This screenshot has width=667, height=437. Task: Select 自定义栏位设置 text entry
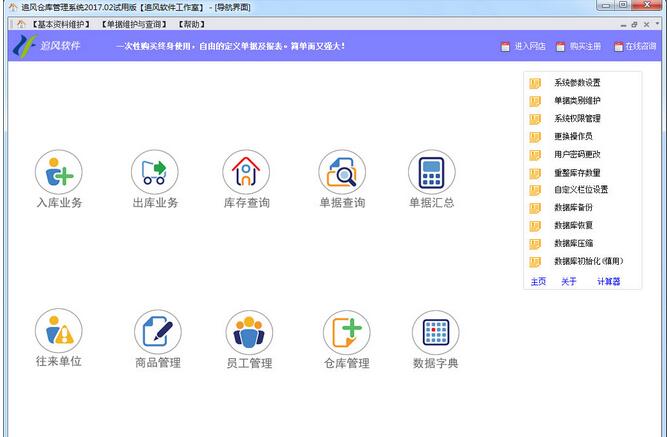[581, 189]
